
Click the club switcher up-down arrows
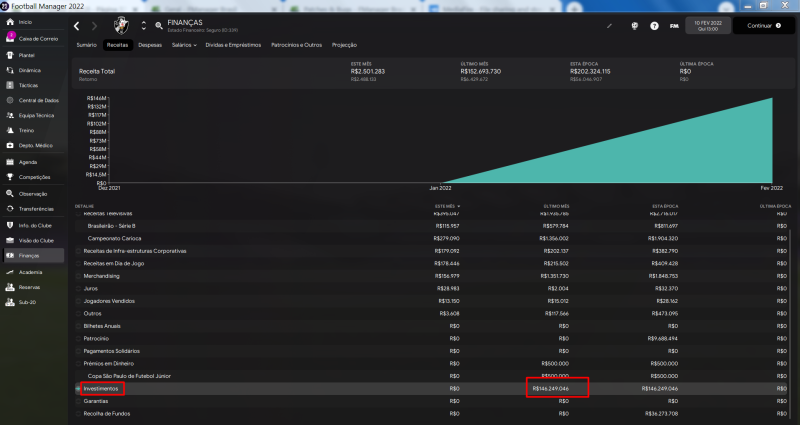tap(144, 25)
